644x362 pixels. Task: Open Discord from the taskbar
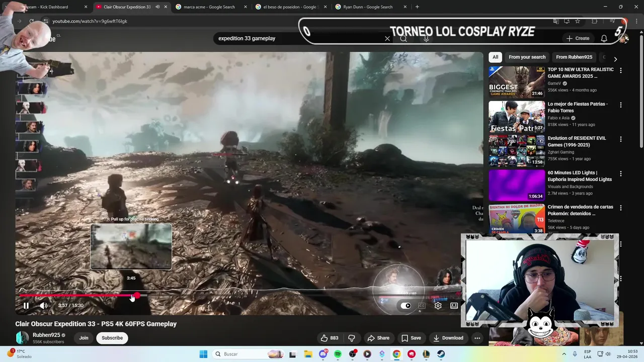point(323,354)
